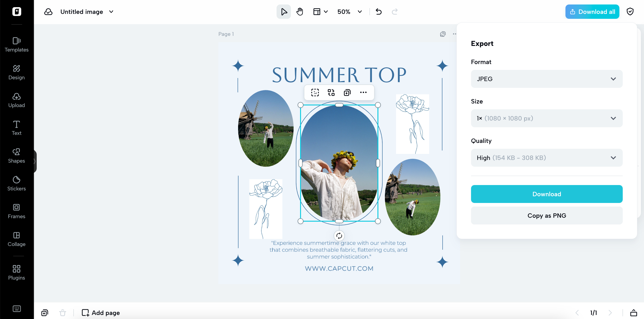The width and height of the screenshot is (644, 319).
Task: Click the Copy as PNG button
Action: click(x=546, y=216)
